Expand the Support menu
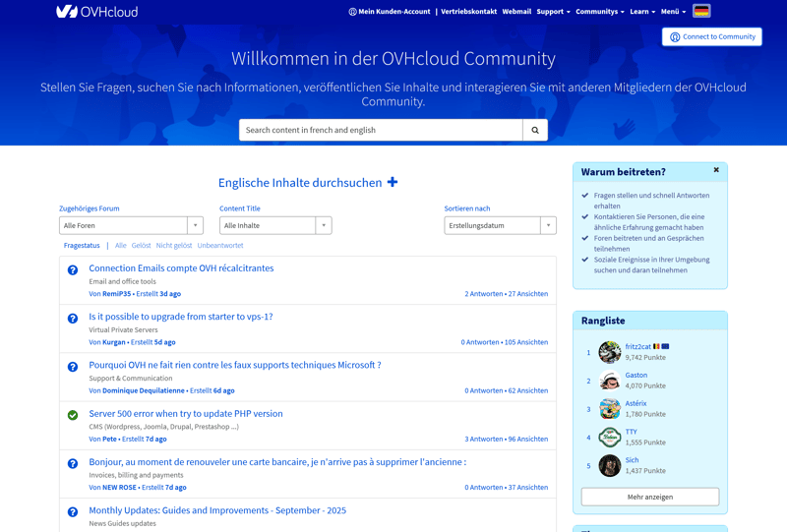Image resolution: width=787 pixels, height=532 pixels. (553, 12)
